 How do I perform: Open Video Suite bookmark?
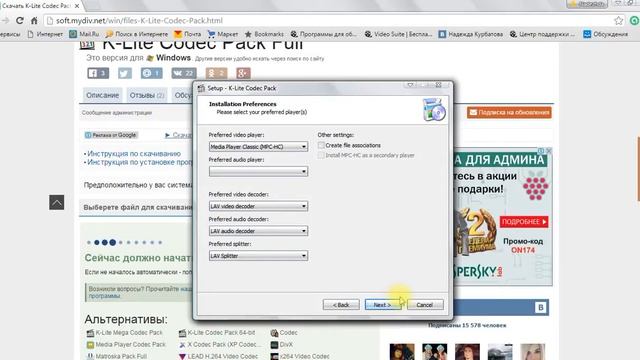(x=398, y=34)
